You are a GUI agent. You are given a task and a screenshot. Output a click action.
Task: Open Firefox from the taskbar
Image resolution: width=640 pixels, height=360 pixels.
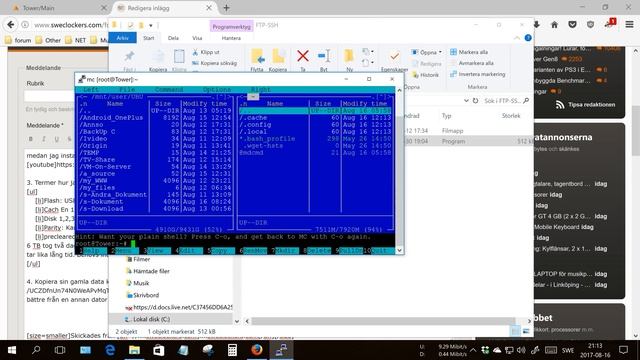point(257,350)
